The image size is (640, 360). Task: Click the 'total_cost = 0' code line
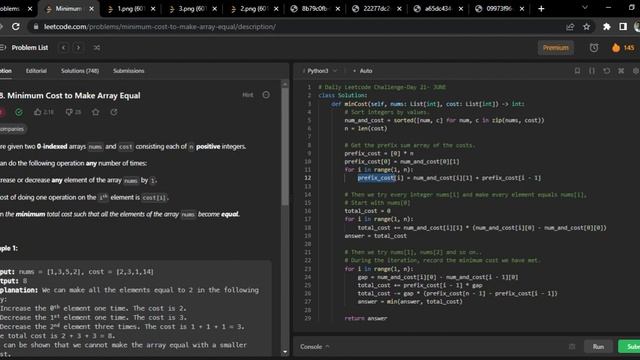pos(368,211)
